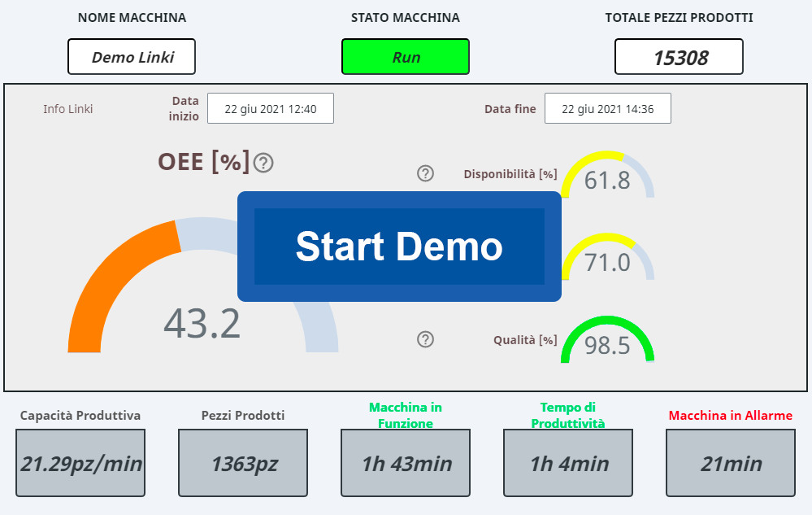Click the 1363pz pieces produced box

(243, 463)
